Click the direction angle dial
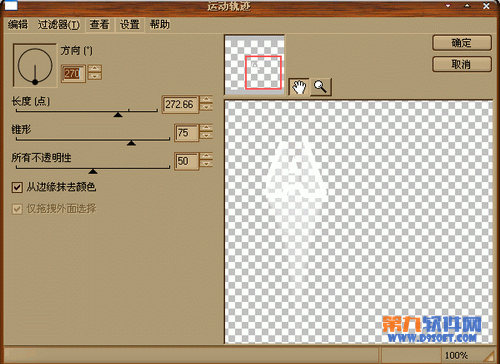500x364 pixels. tap(35, 65)
